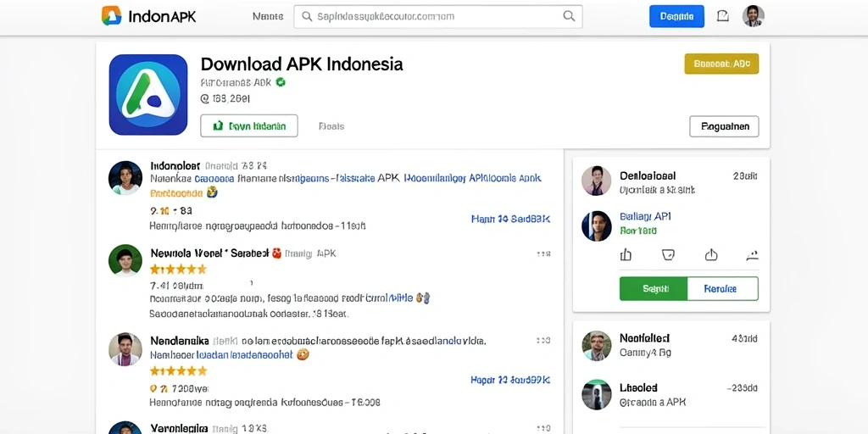Screen dimensions: 868x434
Task: Click the comment tag icon in the sidebar card
Action: tap(668, 254)
